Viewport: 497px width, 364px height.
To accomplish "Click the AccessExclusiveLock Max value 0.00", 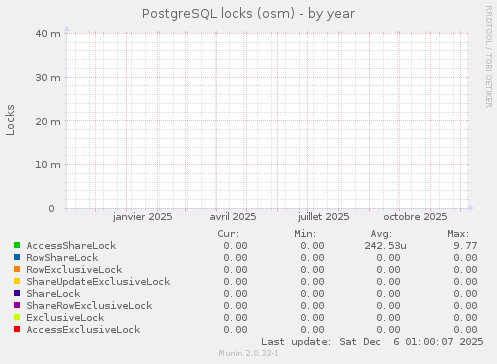I will pyautogui.click(x=465, y=330).
